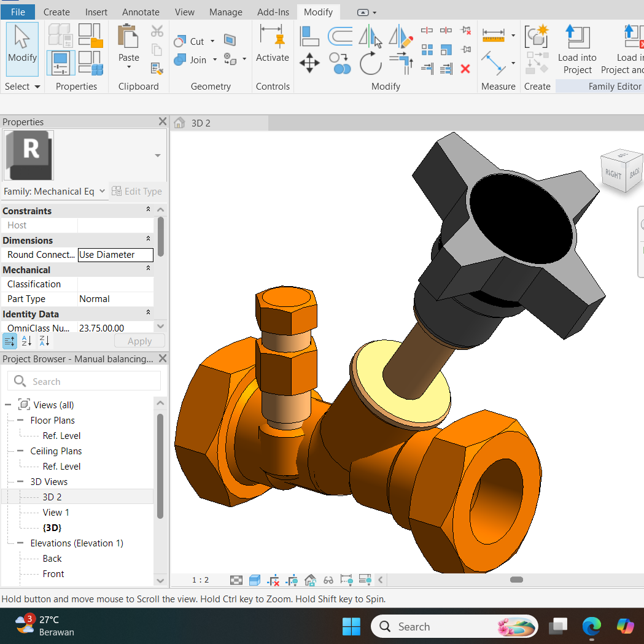The width and height of the screenshot is (644, 644).
Task: Click the Windows Start button
Action: (x=351, y=626)
